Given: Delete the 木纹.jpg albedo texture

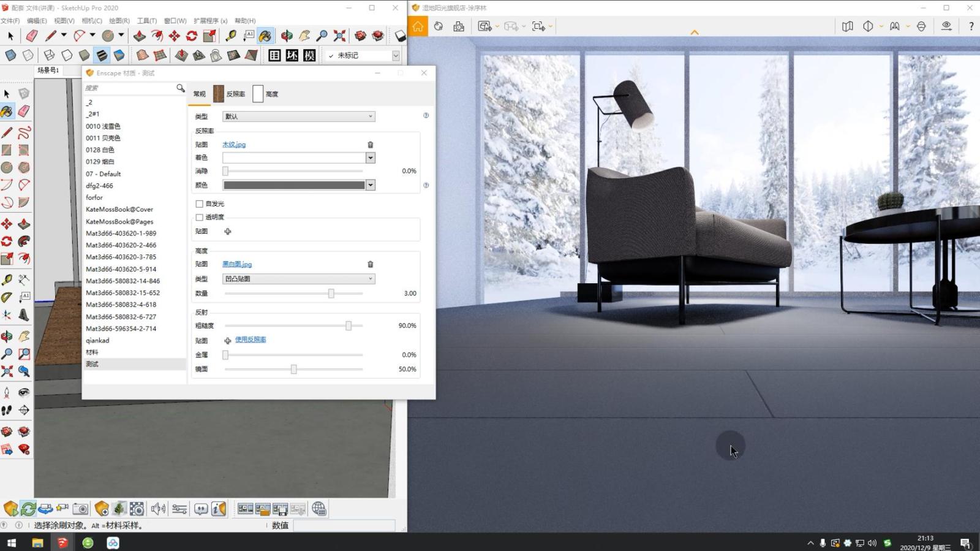Looking at the screenshot, I should pos(370,145).
